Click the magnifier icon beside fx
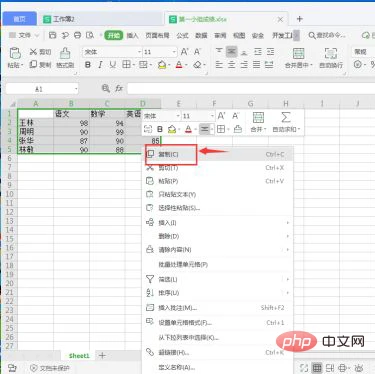Image resolution: width=375 pixels, height=374 pixels. (106, 88)
